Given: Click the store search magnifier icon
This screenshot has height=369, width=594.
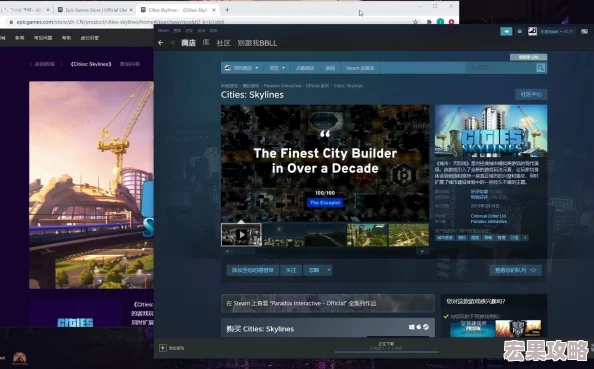Looking at the screenshot, I should coord(541,68).
